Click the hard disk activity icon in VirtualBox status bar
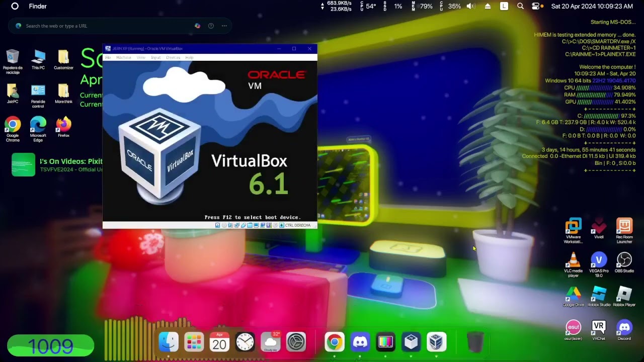Image resolution: width=644 pixels, height=362 pixels. pos(217,225)
